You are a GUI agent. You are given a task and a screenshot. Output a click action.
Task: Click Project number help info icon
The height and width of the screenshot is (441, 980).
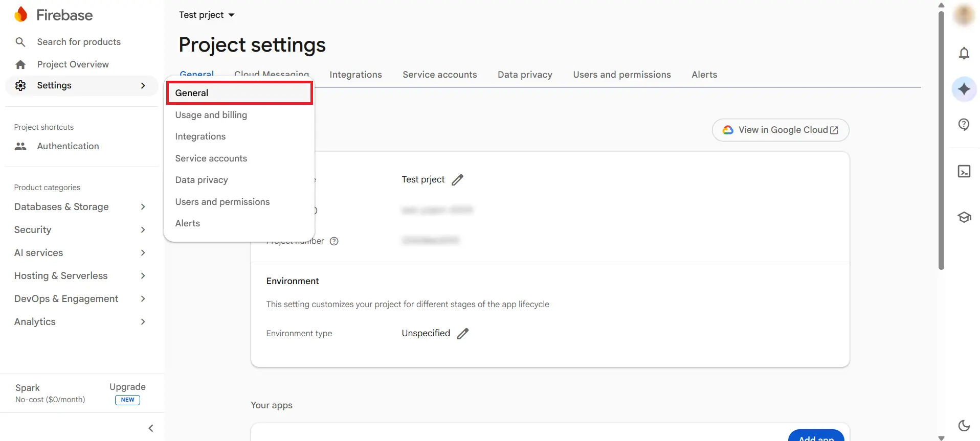pyautogui.click(x=334, y=241)
